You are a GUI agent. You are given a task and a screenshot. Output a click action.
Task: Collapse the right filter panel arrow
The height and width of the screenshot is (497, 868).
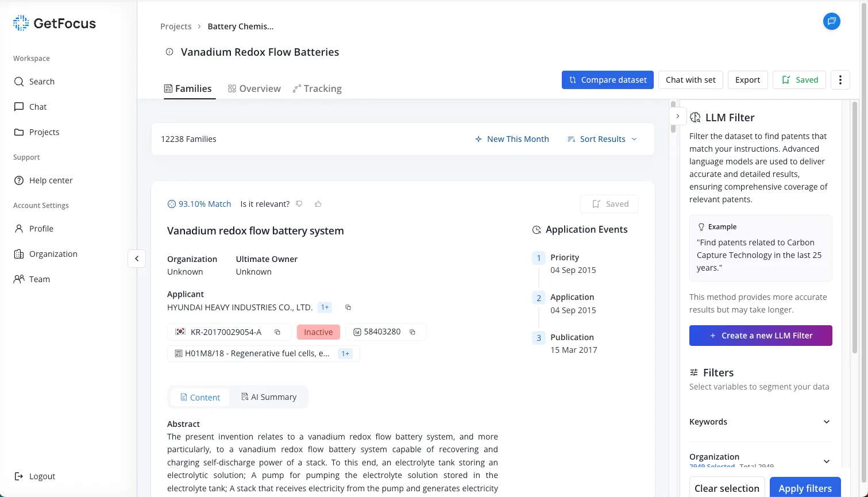[x=678, y=116]
